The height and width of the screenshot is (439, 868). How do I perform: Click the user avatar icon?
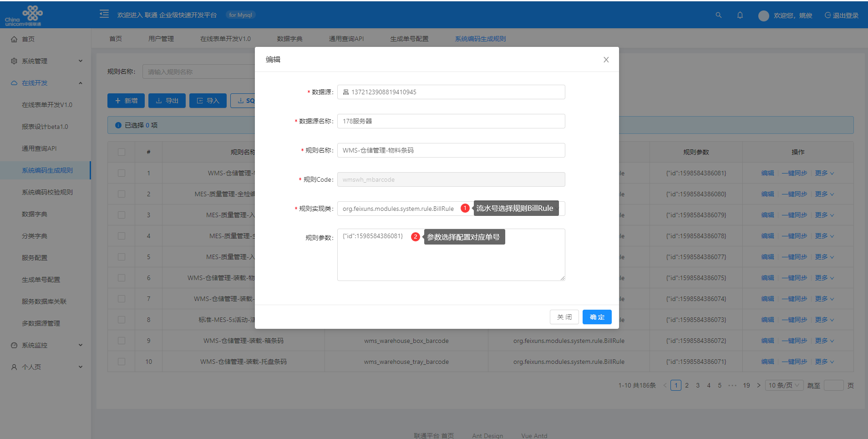click(764, 15)
